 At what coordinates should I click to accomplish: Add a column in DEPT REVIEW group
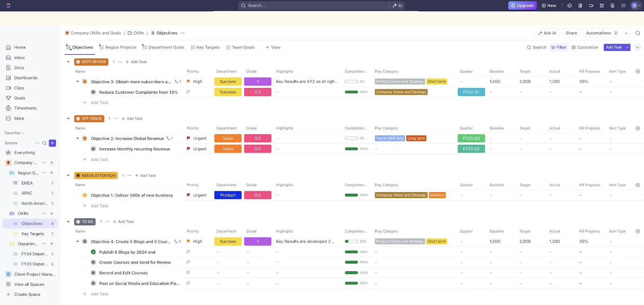pos(638,72)
